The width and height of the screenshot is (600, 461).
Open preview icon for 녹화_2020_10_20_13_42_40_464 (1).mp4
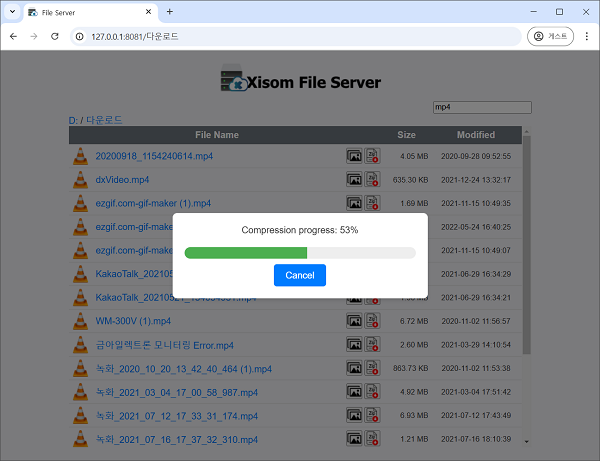click(x=354, y=368)
